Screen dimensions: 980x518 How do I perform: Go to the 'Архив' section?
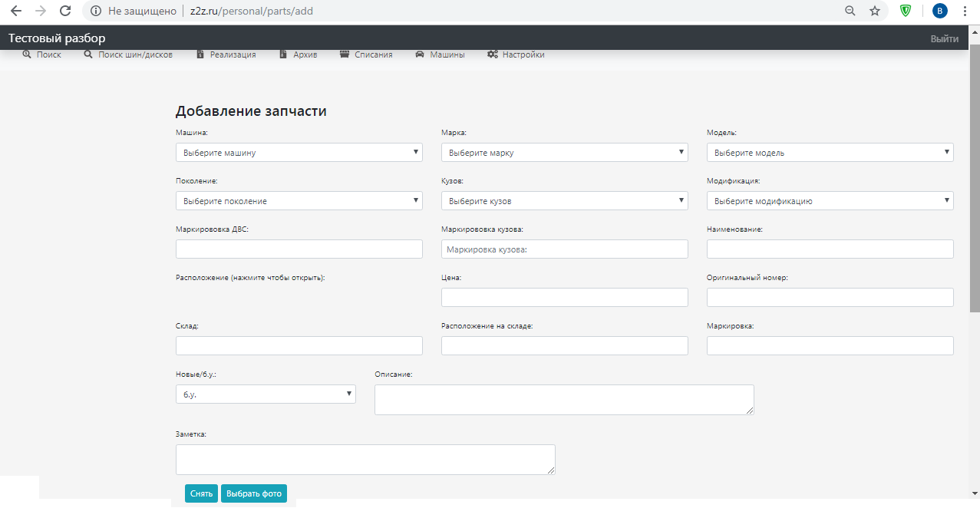[x=305, y=54]
